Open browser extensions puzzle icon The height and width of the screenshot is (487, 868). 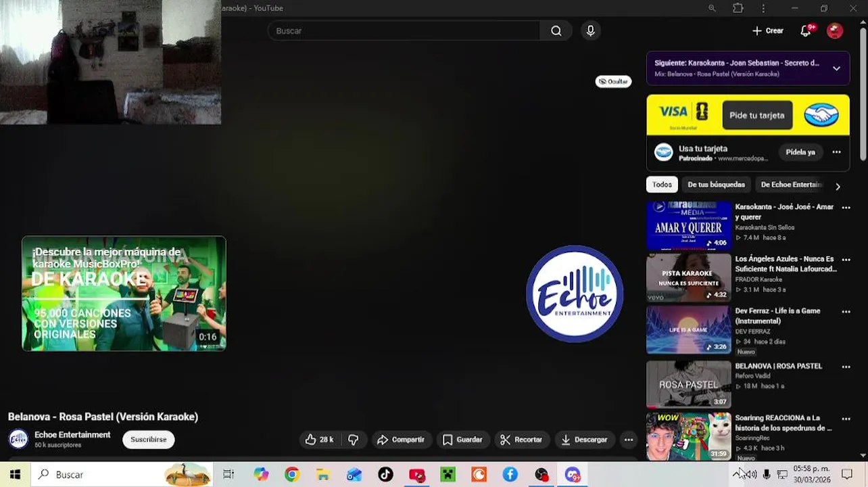click(738, 8)
